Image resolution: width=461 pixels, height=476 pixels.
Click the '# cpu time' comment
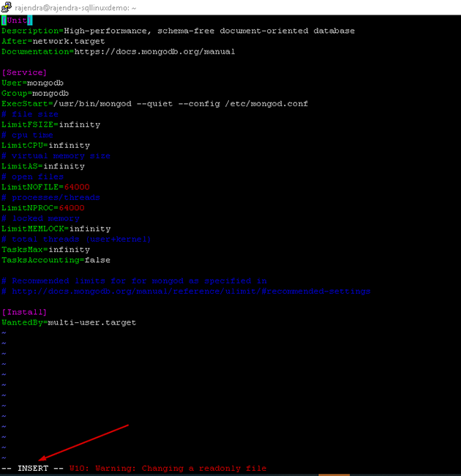(27, 135)
